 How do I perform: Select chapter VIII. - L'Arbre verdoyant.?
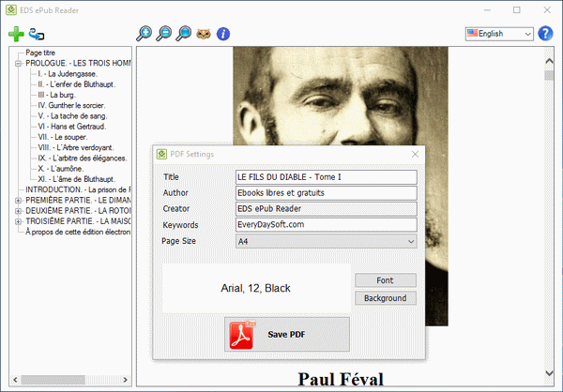pos(76,147)
